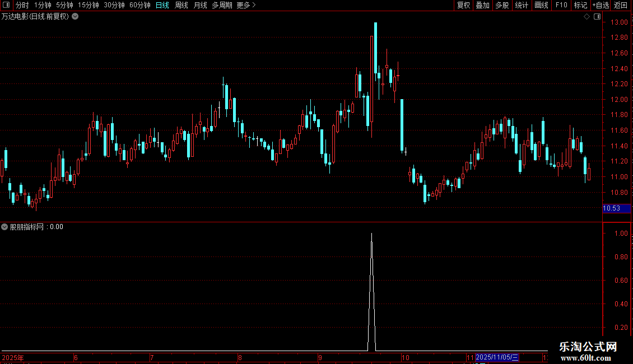Open the 股朋指标网 indicator dropdown icon
633x364 pixels.
4,227
